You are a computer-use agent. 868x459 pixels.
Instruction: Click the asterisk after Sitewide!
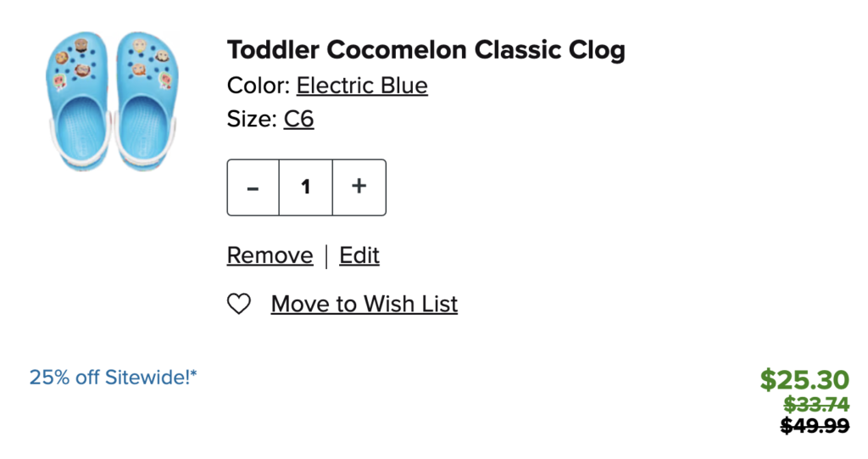pos(194,373)
